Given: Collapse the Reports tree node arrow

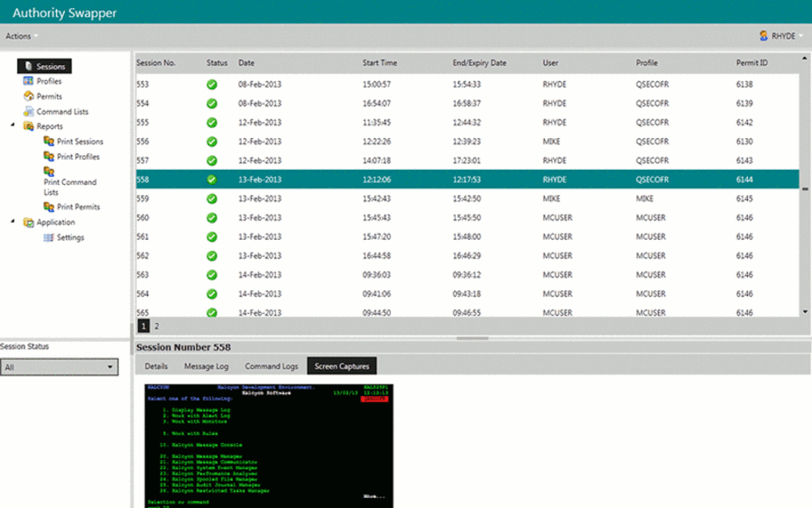Looking at the screenshot, I should [13, 125].
